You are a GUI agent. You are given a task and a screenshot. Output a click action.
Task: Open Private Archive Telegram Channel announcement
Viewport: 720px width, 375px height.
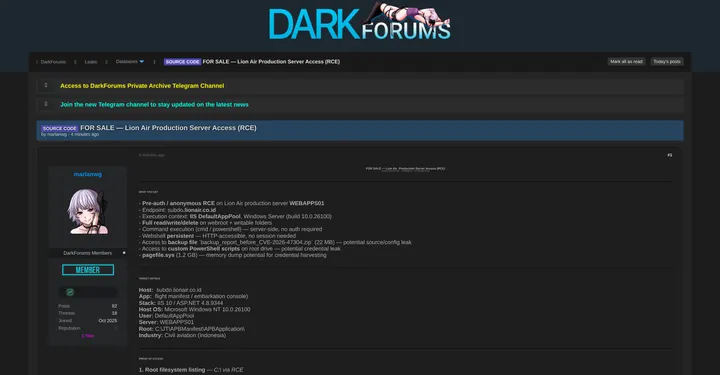coord(142,86)
